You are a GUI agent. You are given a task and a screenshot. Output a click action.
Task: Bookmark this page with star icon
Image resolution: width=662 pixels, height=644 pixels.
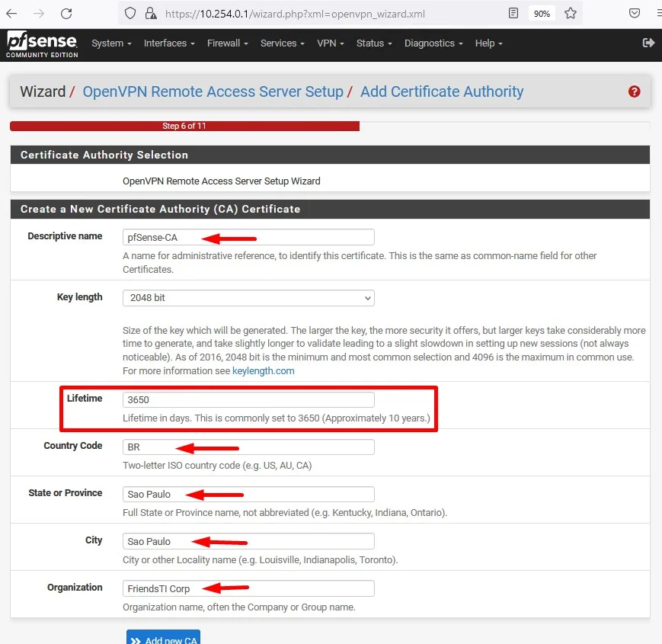(571, 13)
